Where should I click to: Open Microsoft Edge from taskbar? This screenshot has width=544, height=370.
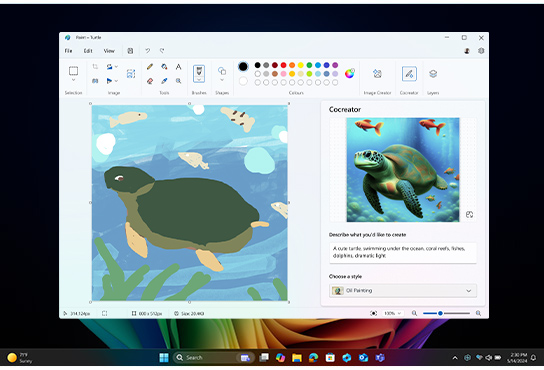314,358
